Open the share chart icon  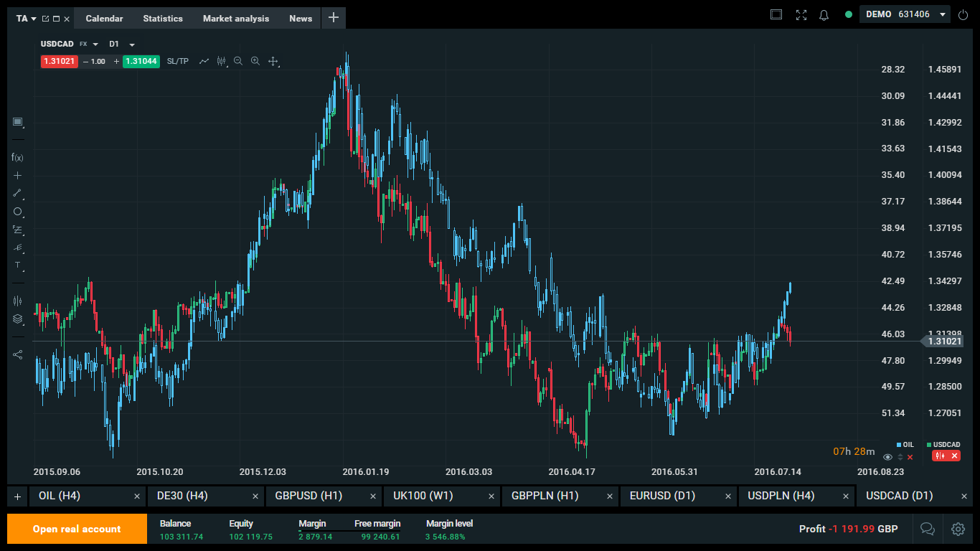click(x=17, y=354)
